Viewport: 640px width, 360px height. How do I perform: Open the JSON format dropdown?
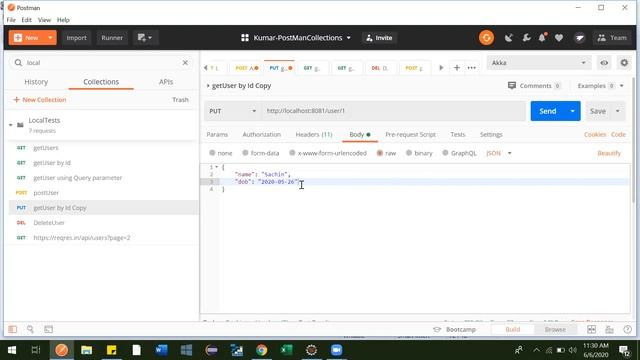point(499,153)
